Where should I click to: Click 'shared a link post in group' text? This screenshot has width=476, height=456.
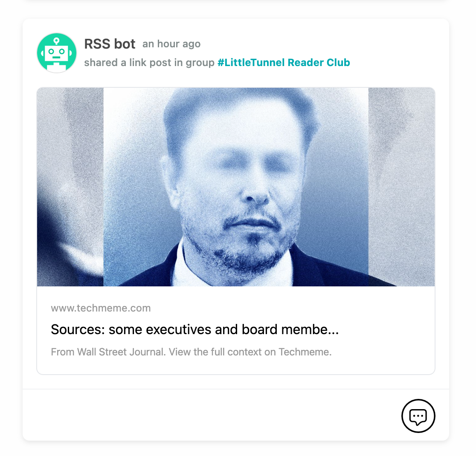coord(148,62)
